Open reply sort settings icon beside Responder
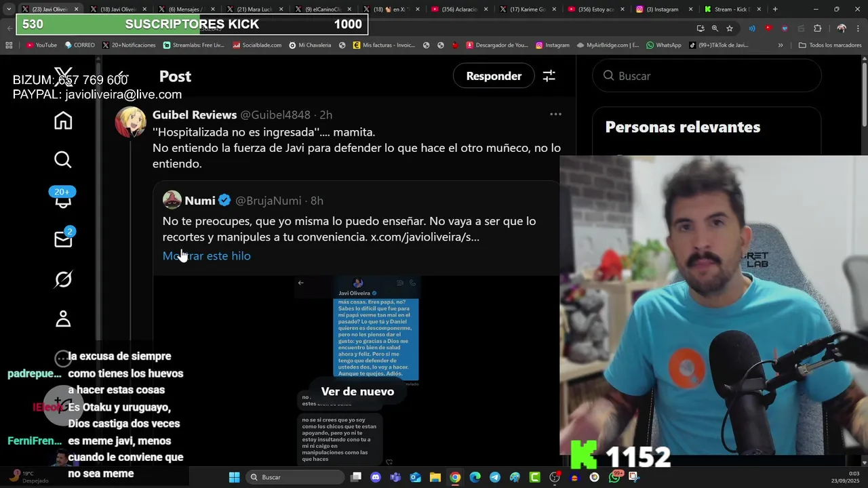The image size is (868, 488). tap(549, 76)
